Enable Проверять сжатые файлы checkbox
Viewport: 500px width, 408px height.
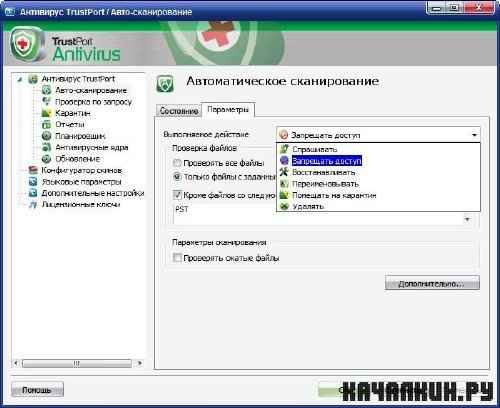177,258
